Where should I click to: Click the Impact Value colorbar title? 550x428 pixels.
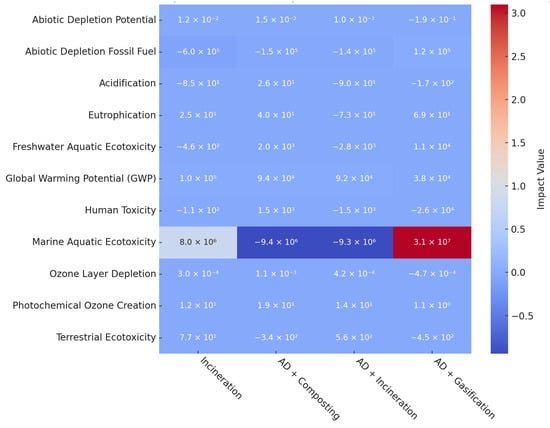coord(541,179)
